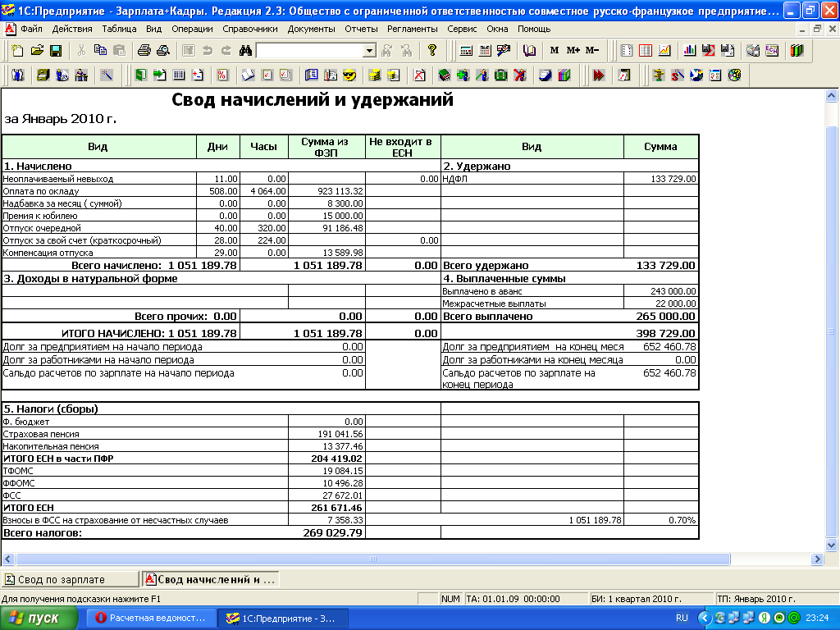Open the syntax helper book icon
The image size is (840, 630).
click(x=529, y=50)
